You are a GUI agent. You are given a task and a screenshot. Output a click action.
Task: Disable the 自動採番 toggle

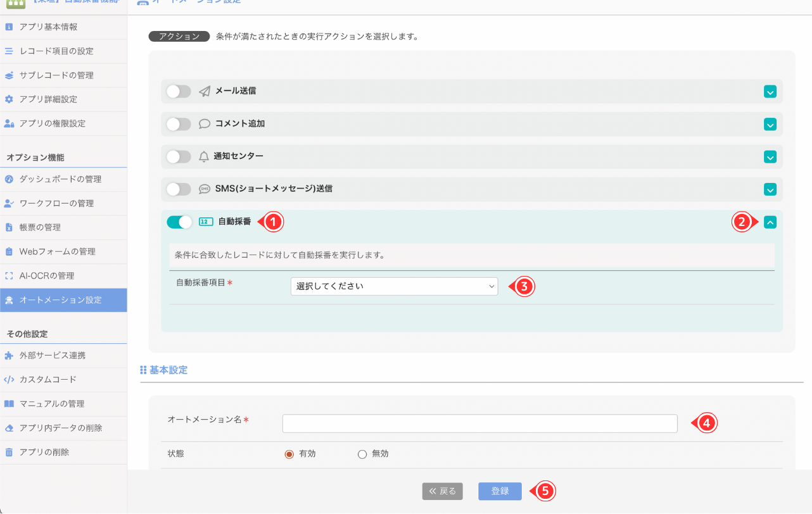[178, 222]
